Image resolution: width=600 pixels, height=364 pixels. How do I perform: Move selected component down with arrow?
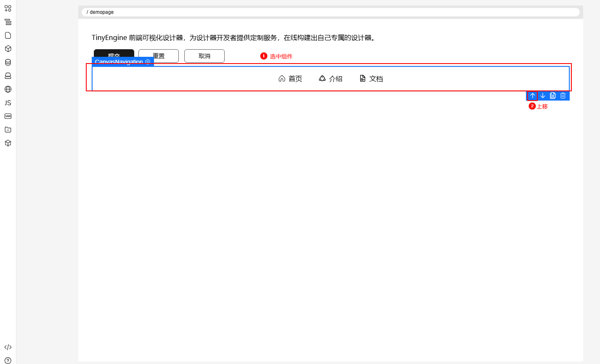(x=543, y=96)
